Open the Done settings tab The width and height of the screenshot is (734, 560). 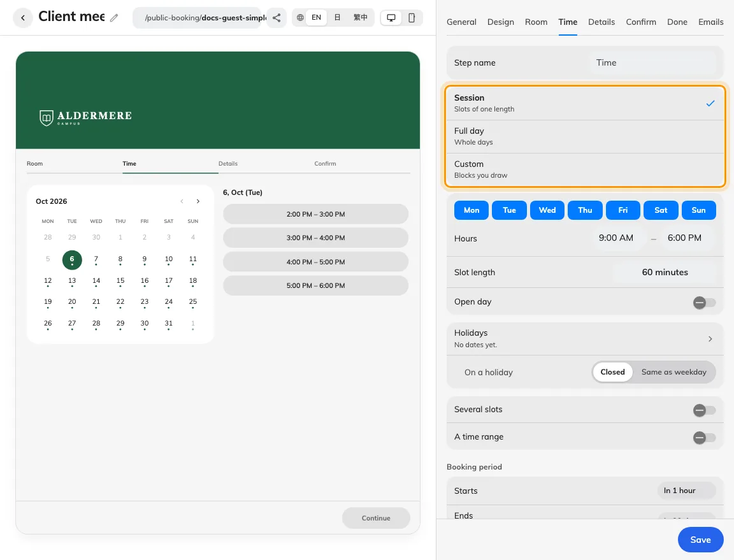[677, 22]
